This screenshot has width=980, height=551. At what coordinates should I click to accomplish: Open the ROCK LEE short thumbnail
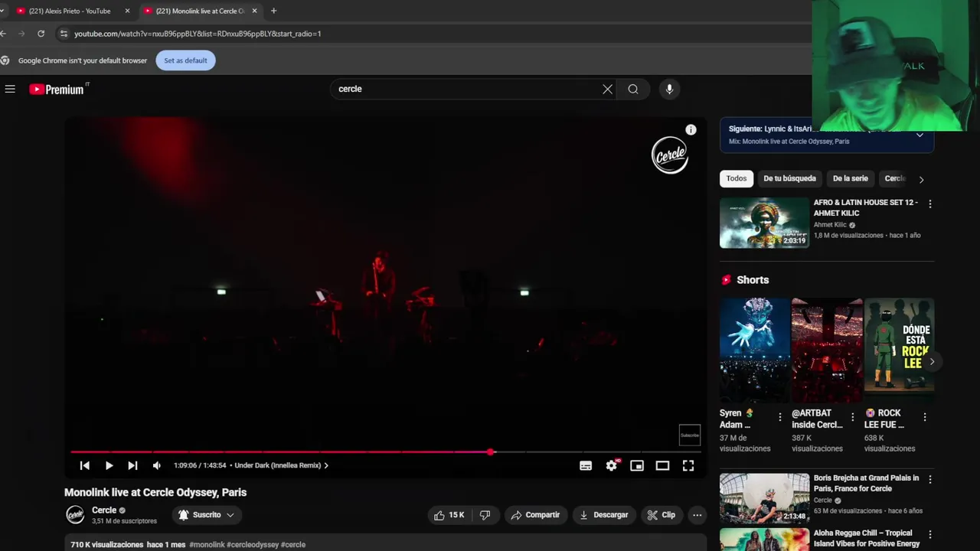pyautogui.click(x=899, y=350)
